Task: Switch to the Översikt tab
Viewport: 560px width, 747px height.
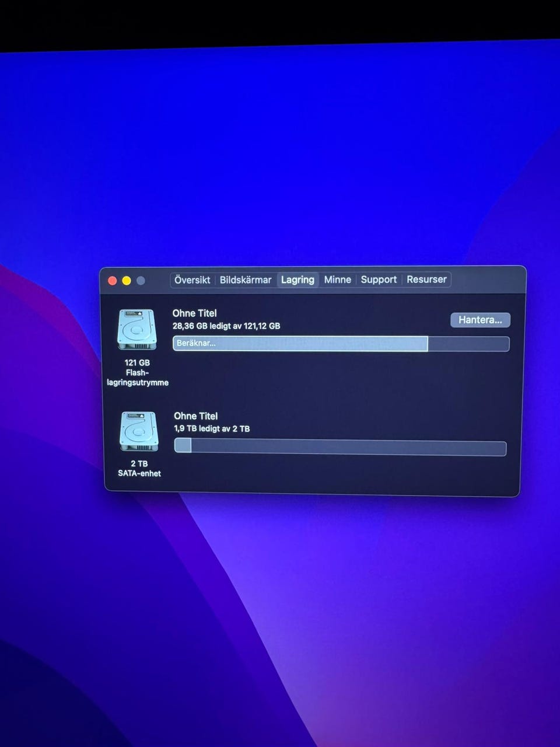Action: point(192,280)
